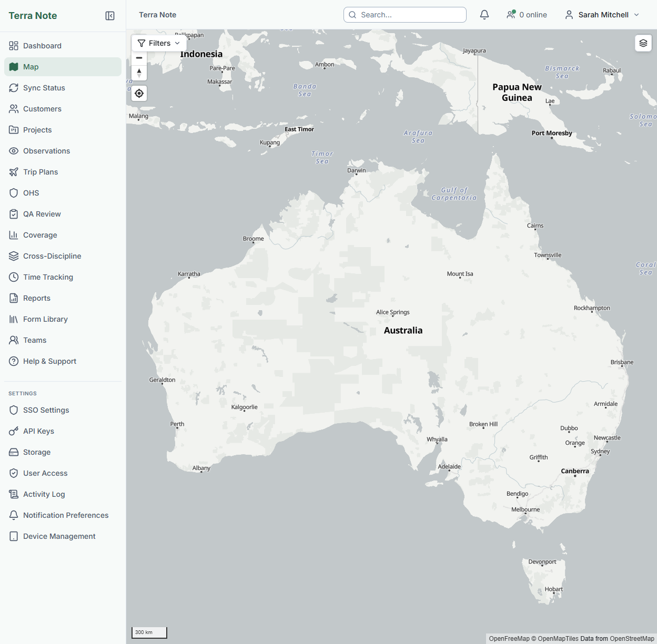Open the map layer switcher
This screenshot has width=657, height=644.
pyautogui.click(x=643, y=43)
